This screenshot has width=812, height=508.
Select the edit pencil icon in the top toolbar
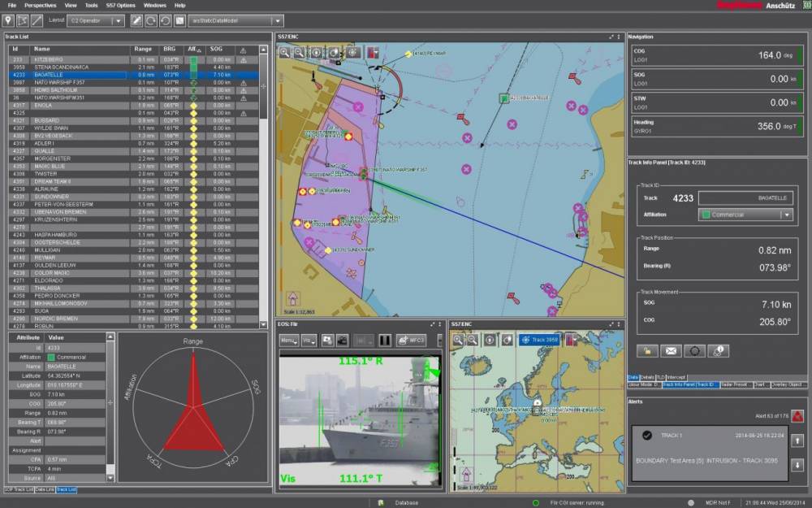(136, 20)
